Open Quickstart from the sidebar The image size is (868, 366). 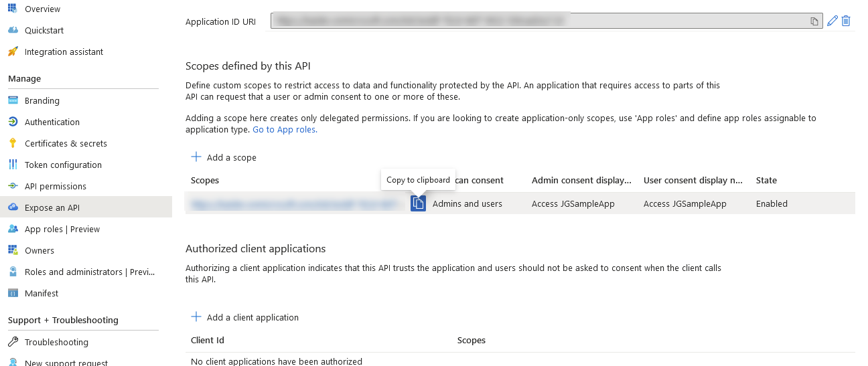click(44, 31)
